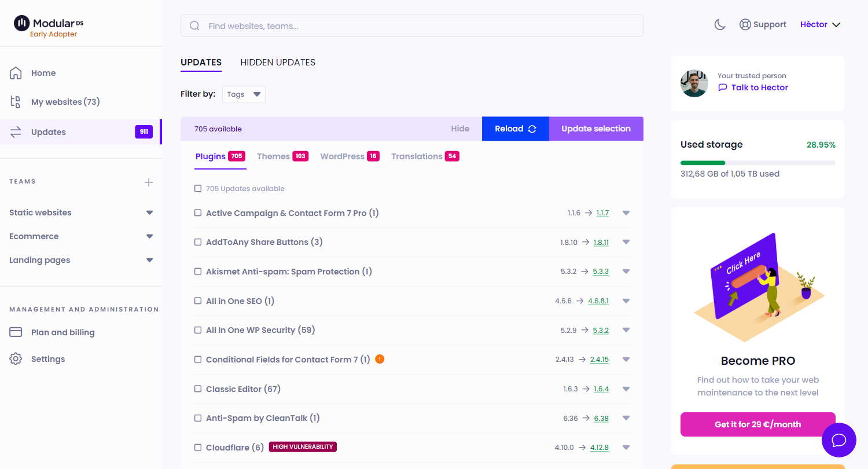Add a new team with plus icon
The height and width of the screenshot is (469, 868).
click(x=149, y=182)
